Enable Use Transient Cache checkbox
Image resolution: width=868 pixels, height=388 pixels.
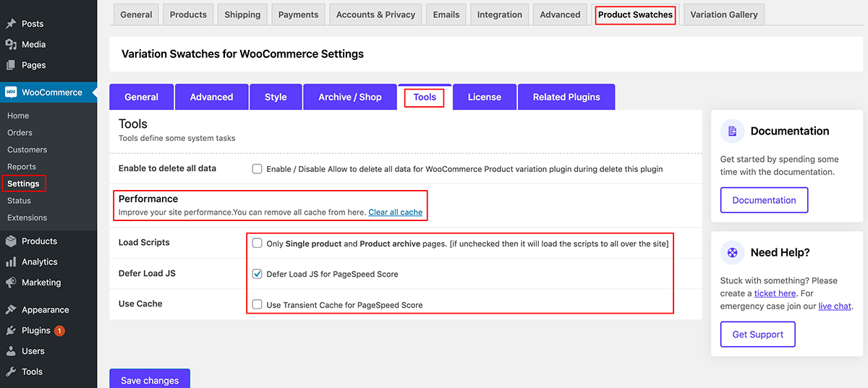pos(257,305)
